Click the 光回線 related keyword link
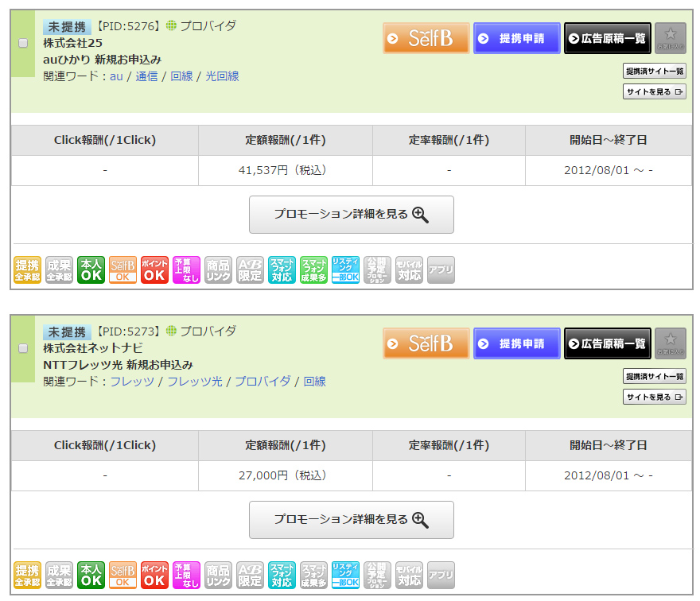Viewport: 700px width, 601px height. (x=222, y=76)
